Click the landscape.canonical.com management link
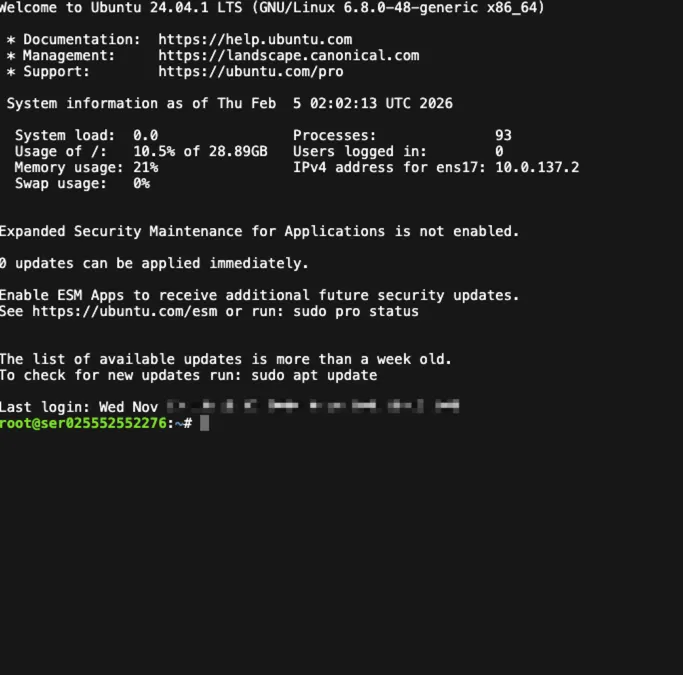Screen dimensions: 683x675 [x=288, y=55]
